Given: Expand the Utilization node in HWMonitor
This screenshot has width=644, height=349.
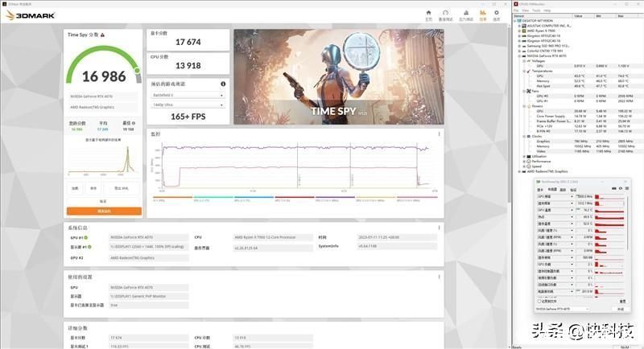Looking at the screenshot, I should click(x=524, y=157).
